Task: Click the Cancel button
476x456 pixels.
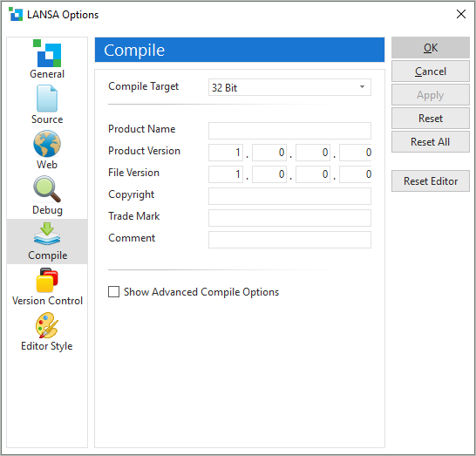Action: [x=431, y=71]
